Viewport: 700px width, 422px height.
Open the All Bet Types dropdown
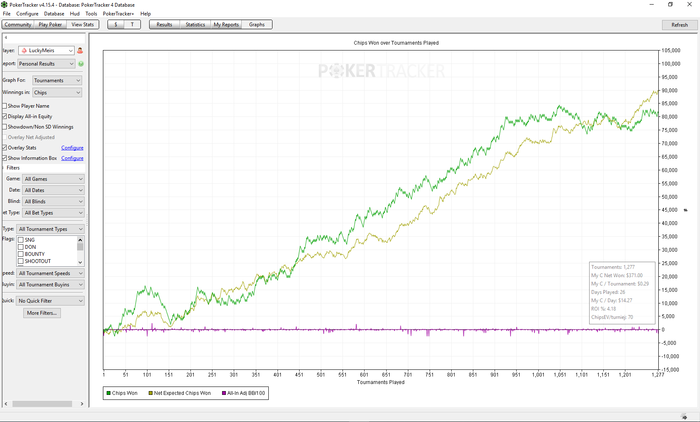53,213
